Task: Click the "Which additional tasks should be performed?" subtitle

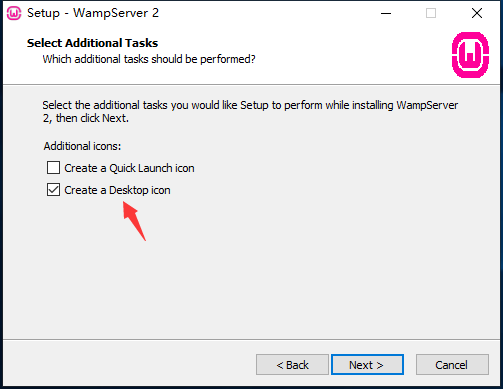Action: click(x=149, y=59)
